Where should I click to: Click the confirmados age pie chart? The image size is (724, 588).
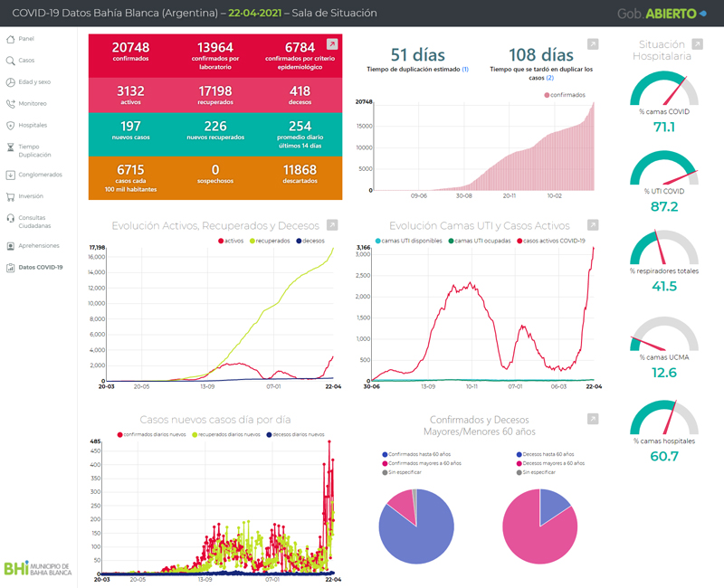(x=416, y=526)
